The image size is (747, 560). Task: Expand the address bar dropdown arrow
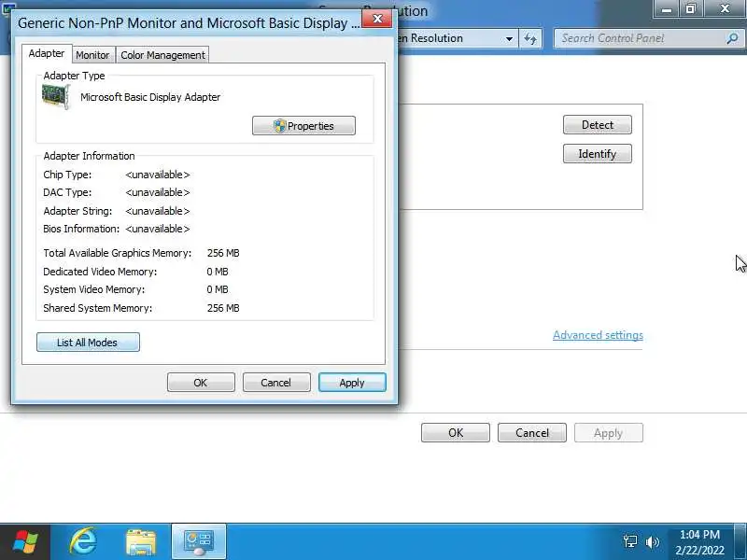click(x=509, y=38)
